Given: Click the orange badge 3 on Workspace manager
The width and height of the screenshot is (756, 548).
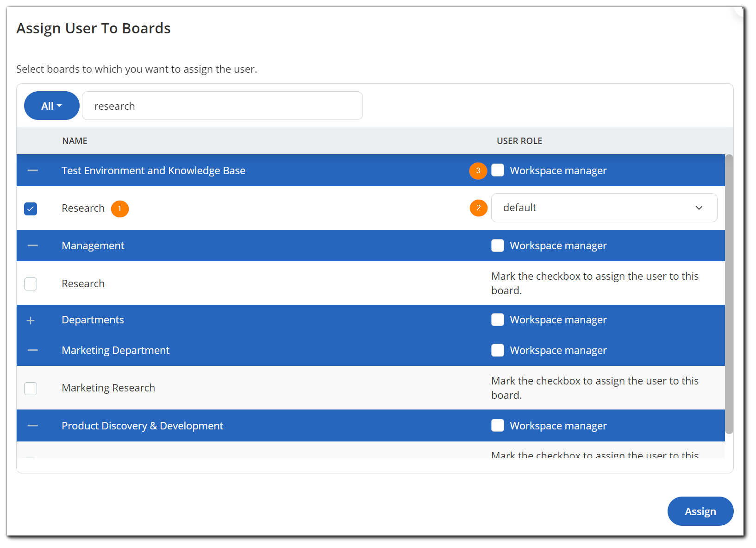Looking at the screenshot, I should (x=478, y=170).
